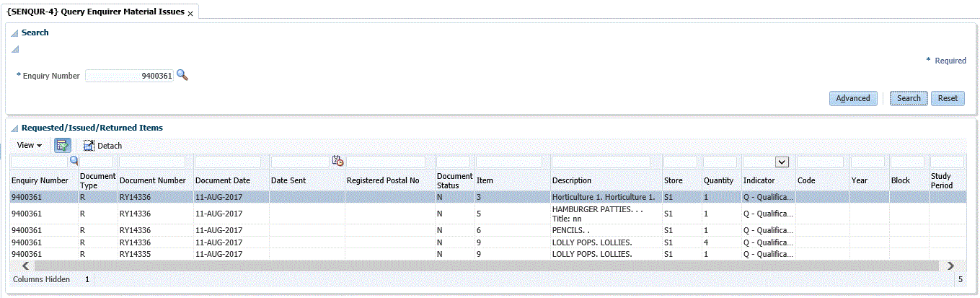This screenshot has width=980, height=298.
Task: Open the Date Sent filter calendar picker
Action: tap(337, 162)
